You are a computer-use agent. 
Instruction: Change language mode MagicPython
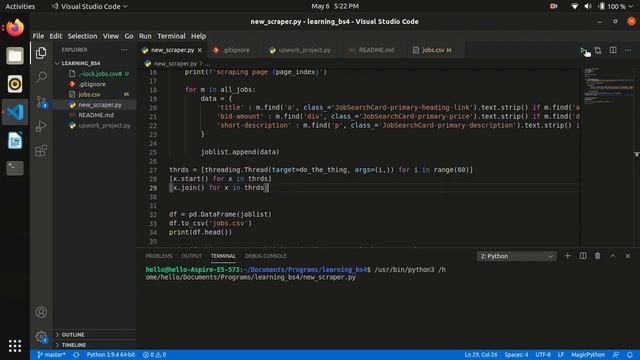point(588,355)
